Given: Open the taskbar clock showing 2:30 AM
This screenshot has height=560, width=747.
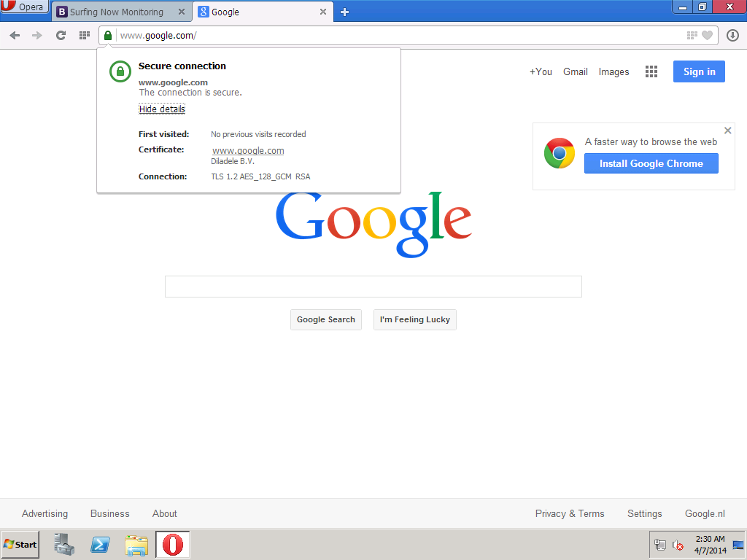Looking at the screenshot, I should (710, 545).
